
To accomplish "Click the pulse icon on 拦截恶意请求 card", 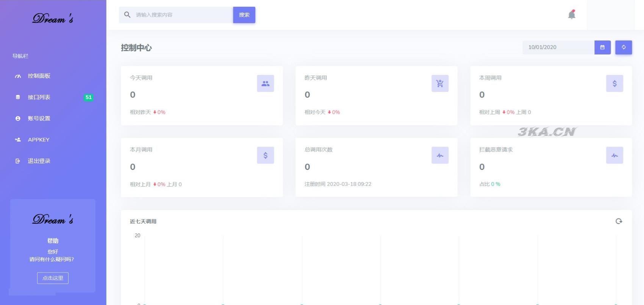I will click(x=614, y=155).
